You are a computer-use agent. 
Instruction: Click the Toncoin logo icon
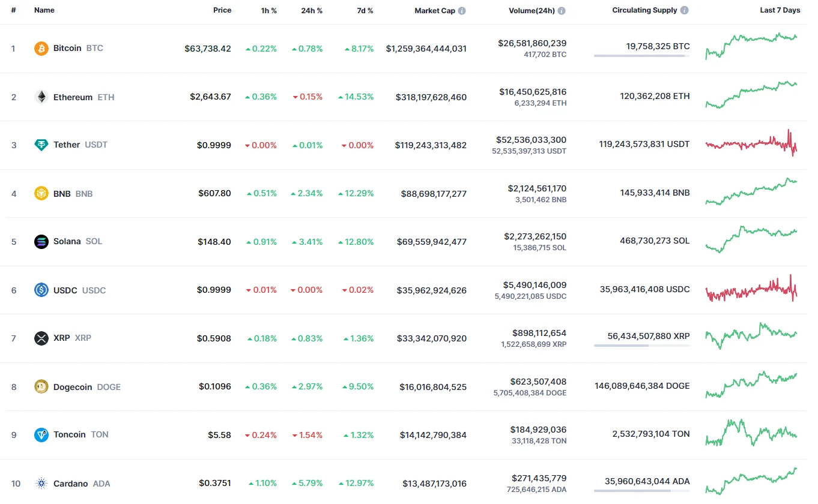pos(41,435)
